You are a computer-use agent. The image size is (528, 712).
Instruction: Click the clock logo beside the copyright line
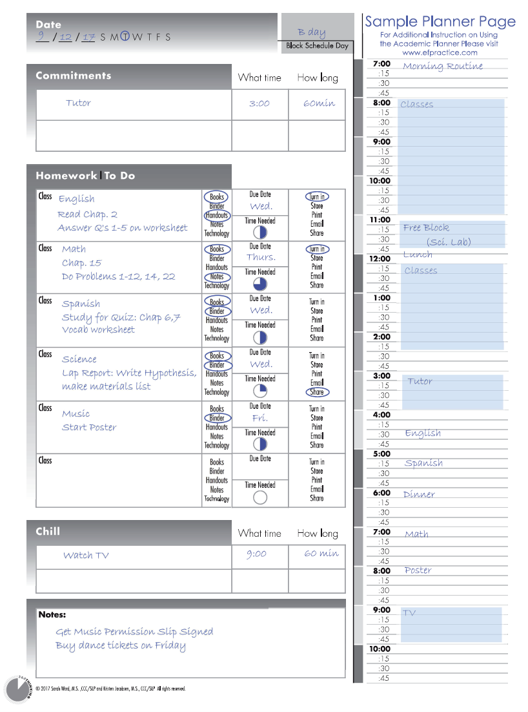19,689
